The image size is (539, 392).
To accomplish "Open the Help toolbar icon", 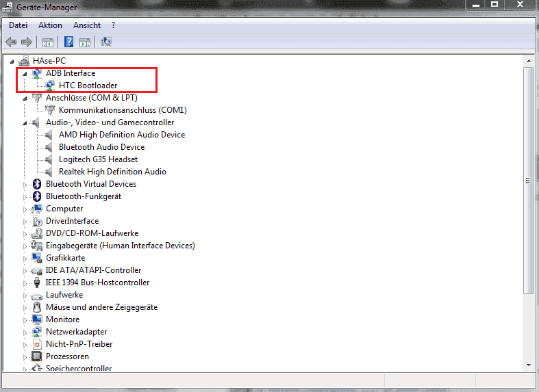I will click(x=68, y=42).
